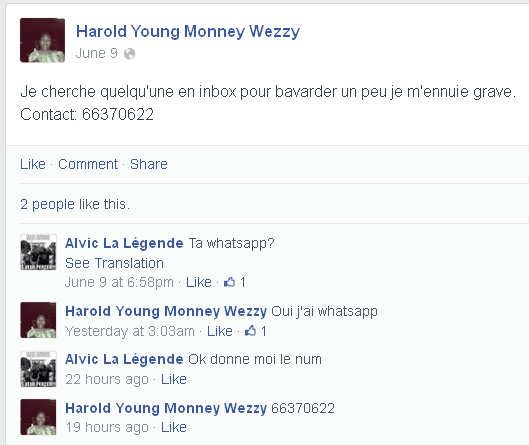529x445 pixels.
Task: Like the 'Ok donne moi le num' comment
Action: [x=174, y=380]
